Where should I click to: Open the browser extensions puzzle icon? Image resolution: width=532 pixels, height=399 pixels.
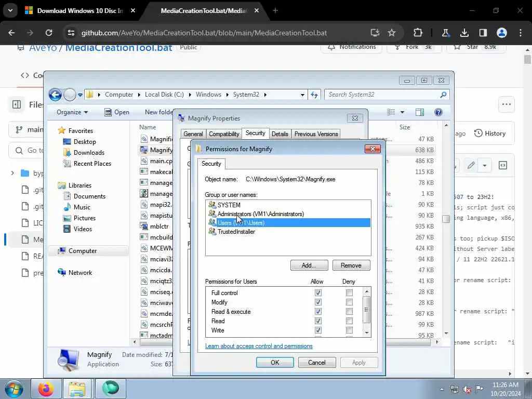tap(418, 33)
